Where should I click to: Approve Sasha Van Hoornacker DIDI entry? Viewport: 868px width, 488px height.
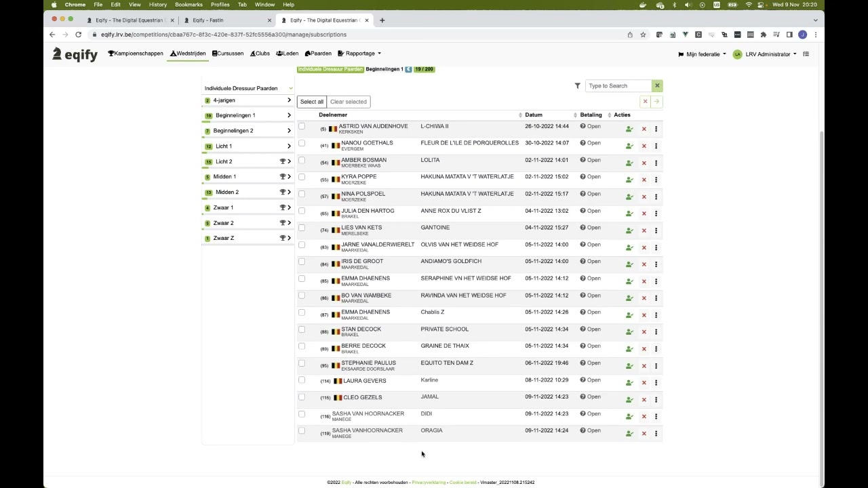coord(629,417)
